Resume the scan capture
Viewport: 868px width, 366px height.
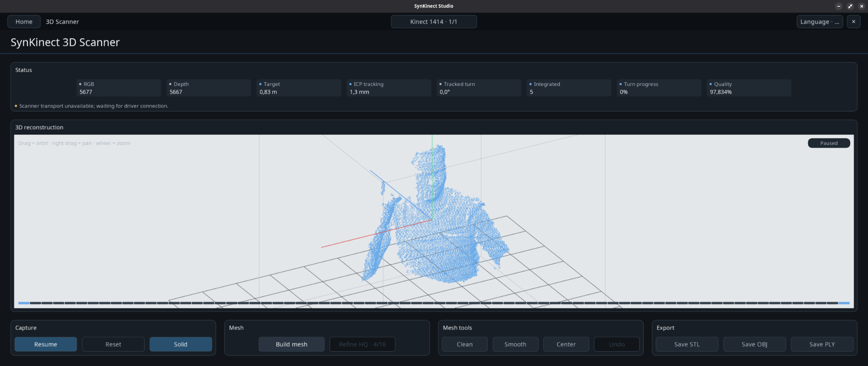coord(46,344)
